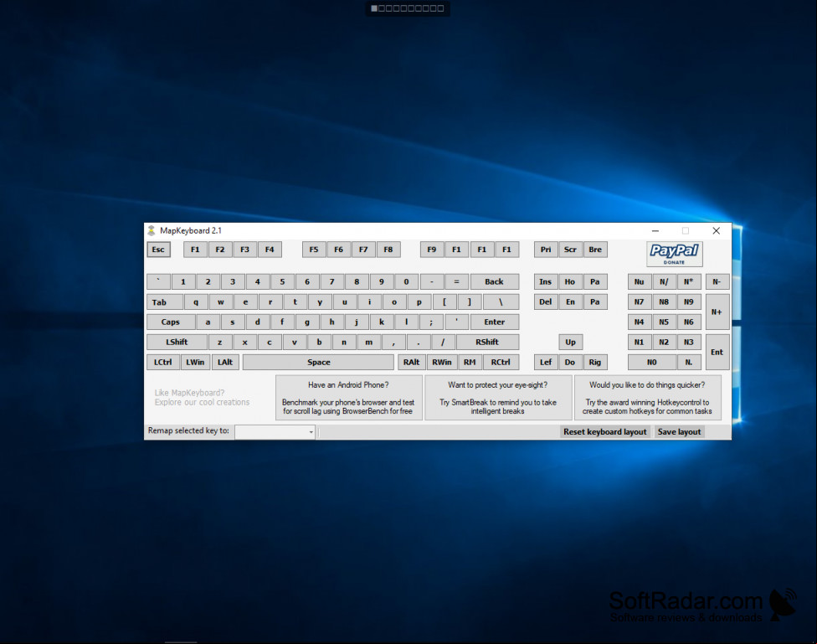Select the Up arrow key
The width and height of the screenshot is (817, 644).
pyautogui.click(x=571, y=342)
